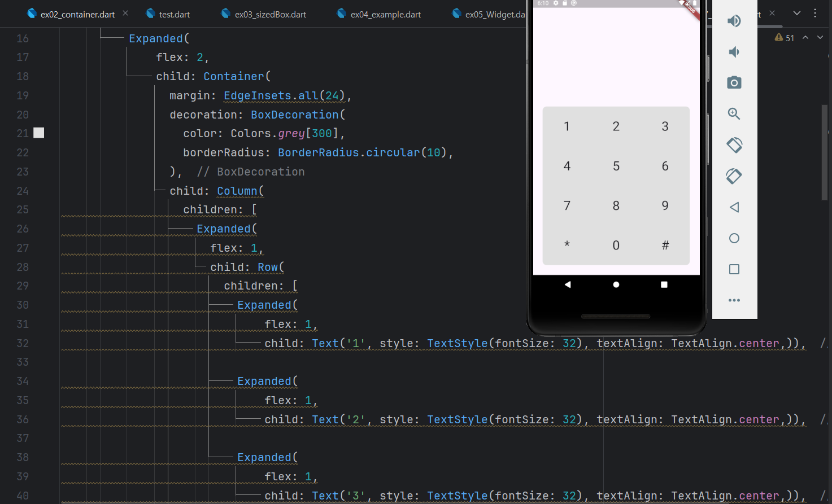Go to next highlighted problem arrow
Viewport: 832px width, 504px height.
pos(820,37)
